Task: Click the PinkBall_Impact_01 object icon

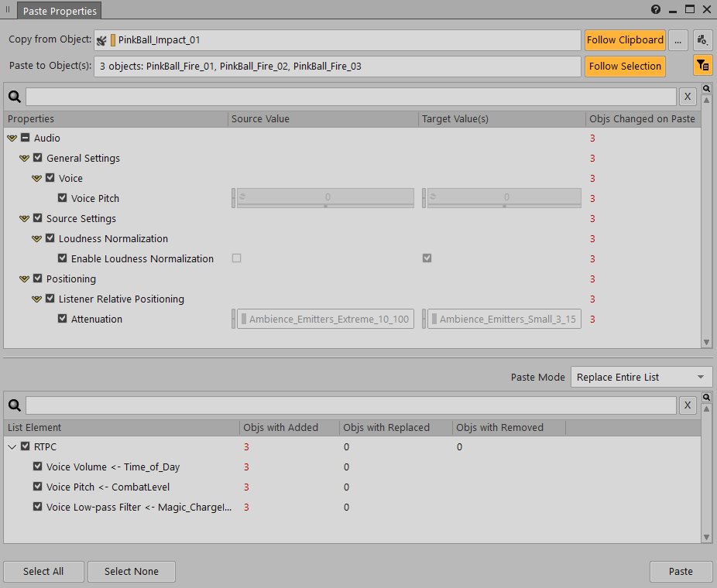Action: 101,40
